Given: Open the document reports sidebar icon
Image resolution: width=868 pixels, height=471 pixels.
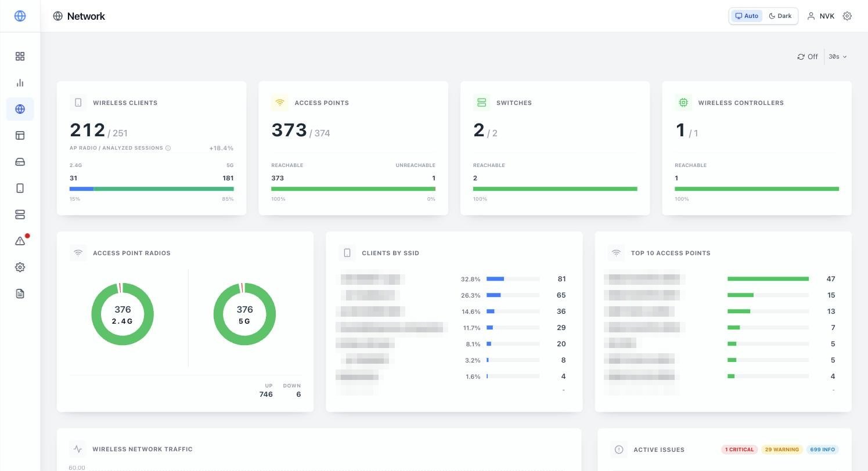Looking at the screenshot, I should click(20, 294).
